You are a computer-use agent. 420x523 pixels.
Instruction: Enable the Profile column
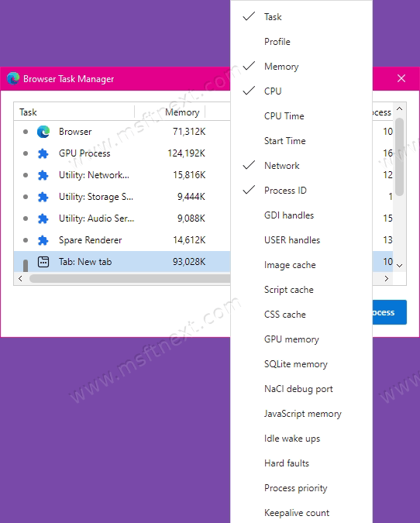point(301,42)
